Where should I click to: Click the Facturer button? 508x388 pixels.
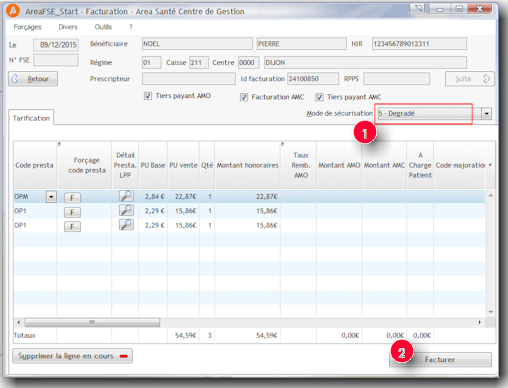pos(440,360)
